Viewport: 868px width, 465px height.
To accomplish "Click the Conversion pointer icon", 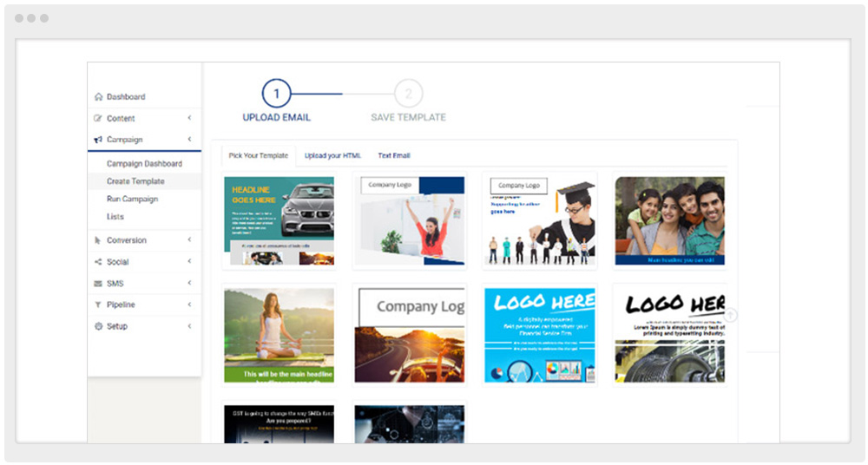I will point(98,240).
